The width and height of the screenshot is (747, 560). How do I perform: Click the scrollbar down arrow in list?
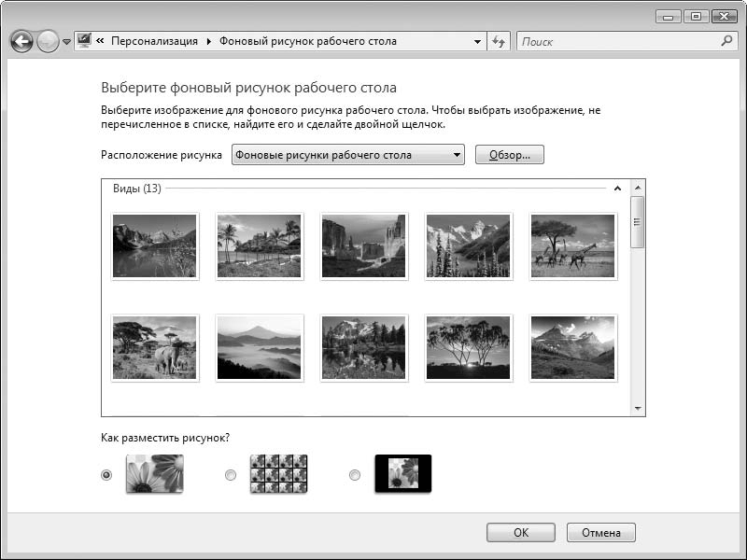click(x=638, y=408)
